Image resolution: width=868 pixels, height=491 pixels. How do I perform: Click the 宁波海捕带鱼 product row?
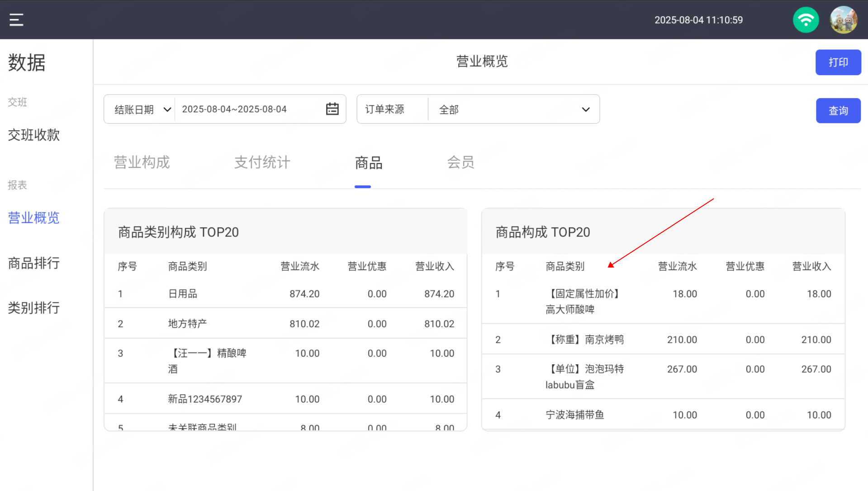coord(663,415)
